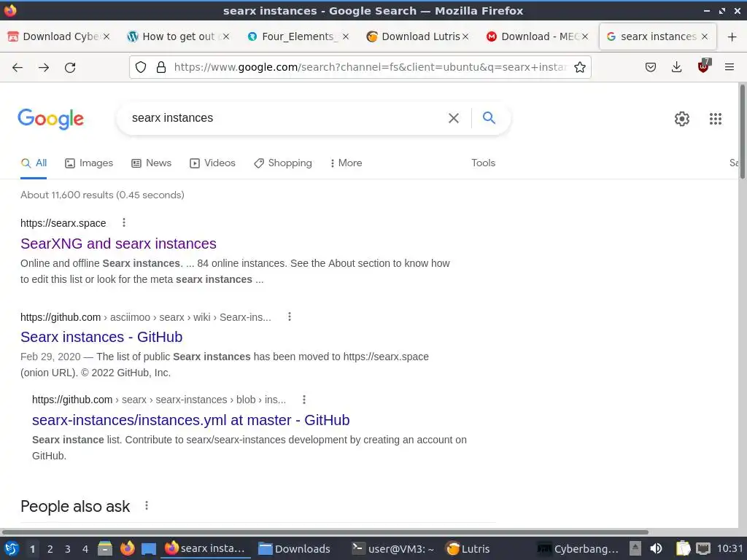The width and height of the screenshot is (747, 560).
Task: Switch to workspace 3
Action: 68,549
